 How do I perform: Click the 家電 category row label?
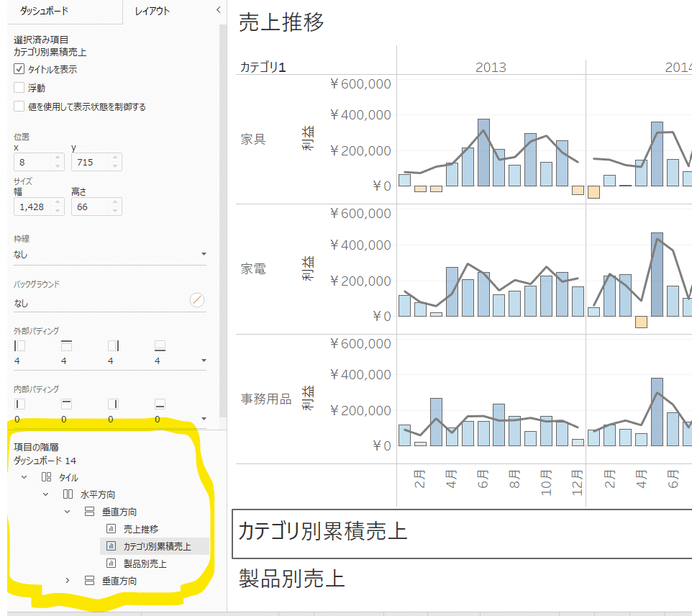(253, 268)
